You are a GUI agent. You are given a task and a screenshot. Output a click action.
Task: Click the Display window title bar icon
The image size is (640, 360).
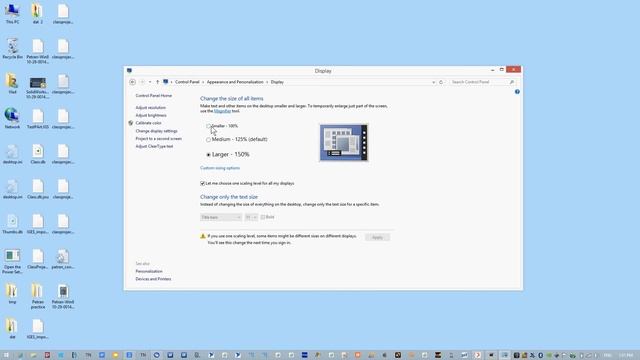129,71
